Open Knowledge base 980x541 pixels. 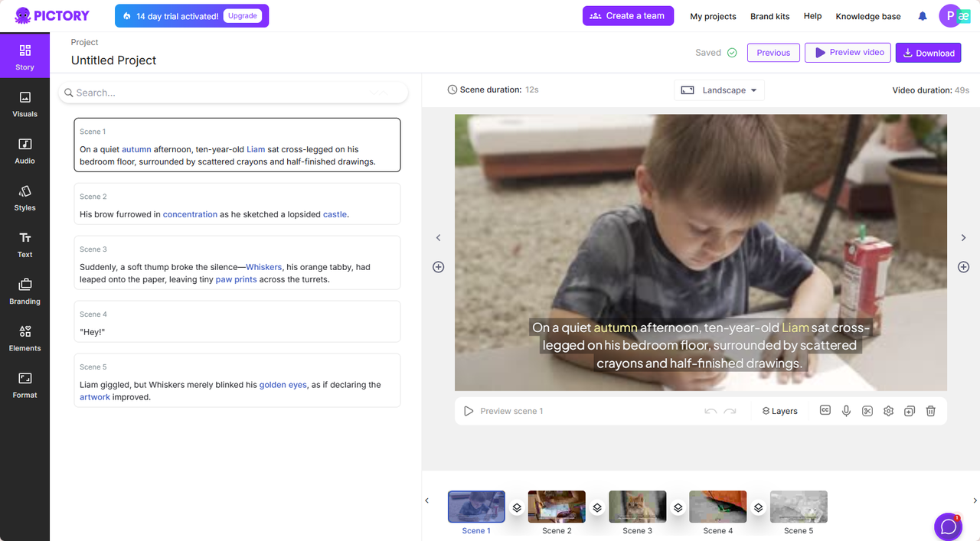[x=868, y=16]
